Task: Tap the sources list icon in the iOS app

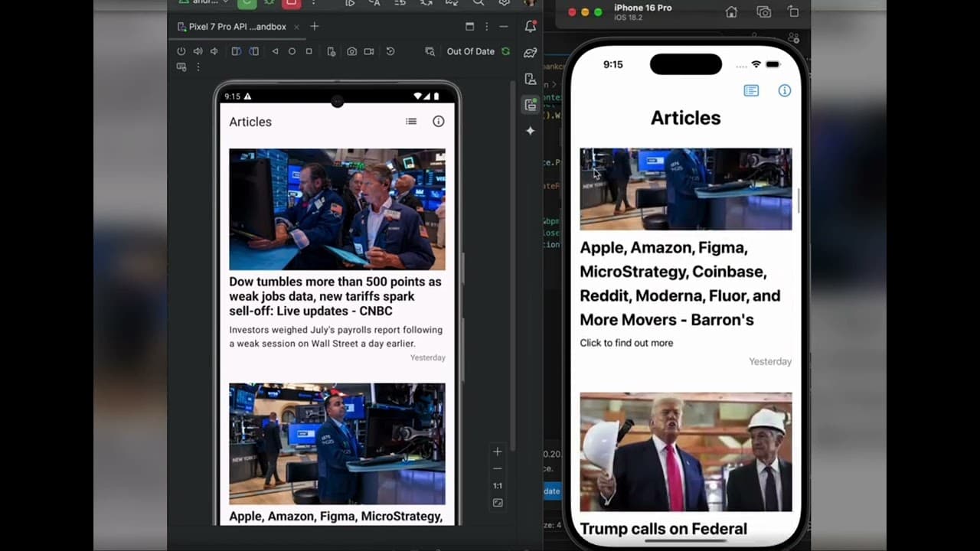Action: tap(751, 90)
